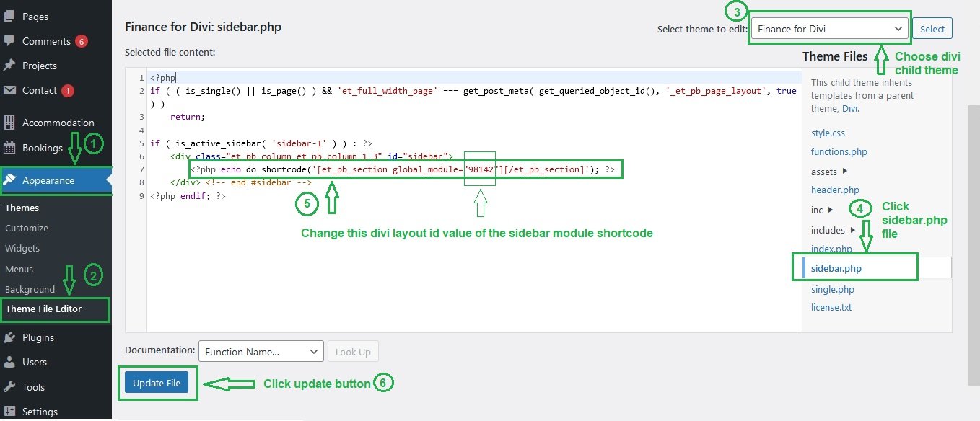Click the Comments count badge 6
Image resolution: width=980 pixels, height=421 pixels.
tap(82, 41)
